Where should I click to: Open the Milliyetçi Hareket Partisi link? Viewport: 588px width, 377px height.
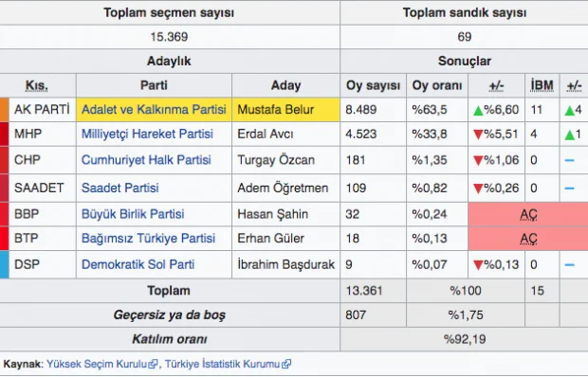[147, 134]
